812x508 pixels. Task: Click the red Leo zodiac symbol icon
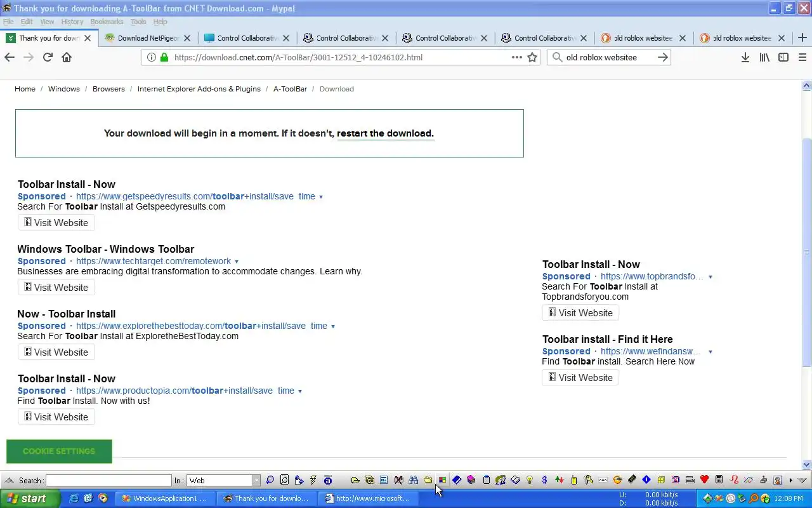point(734,480)
